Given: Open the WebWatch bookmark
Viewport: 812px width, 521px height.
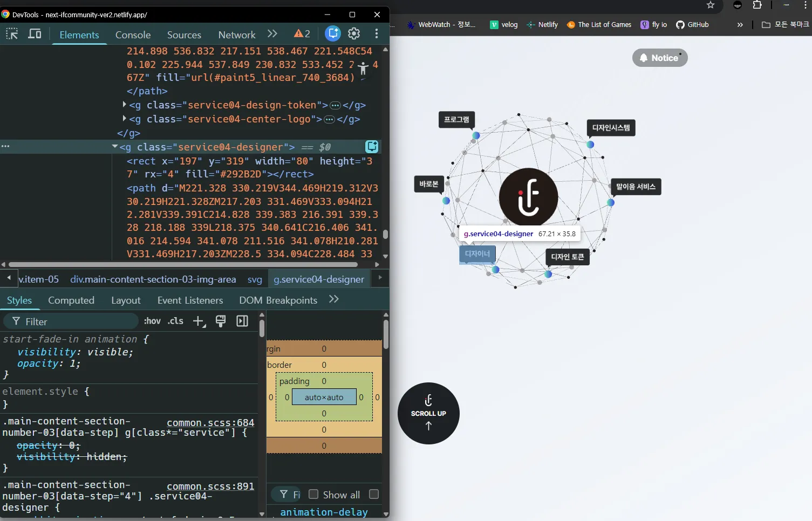Looking at the screenshot, I should (441, 25).
